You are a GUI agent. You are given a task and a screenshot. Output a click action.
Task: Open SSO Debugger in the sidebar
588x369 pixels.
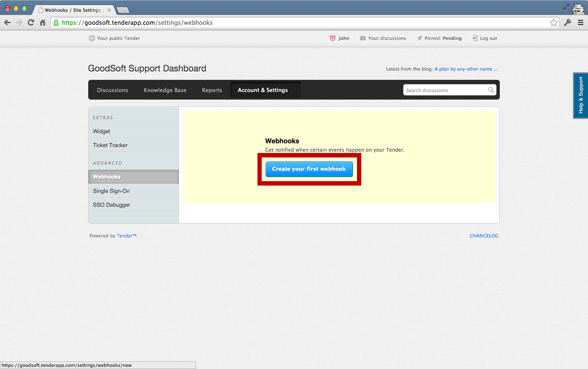click(x=134, y=205)
